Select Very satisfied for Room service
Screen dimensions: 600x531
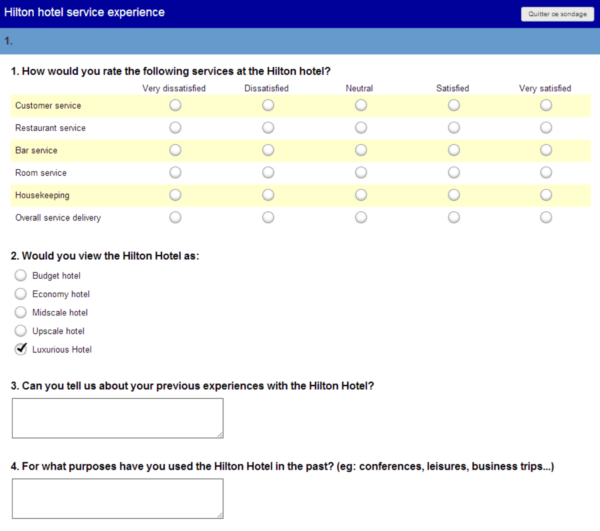(546, 173)
